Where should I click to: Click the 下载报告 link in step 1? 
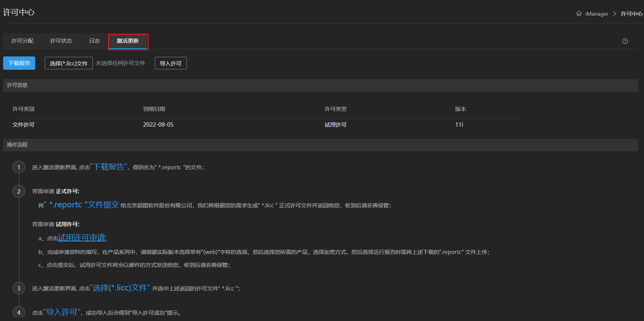(109, 167)
